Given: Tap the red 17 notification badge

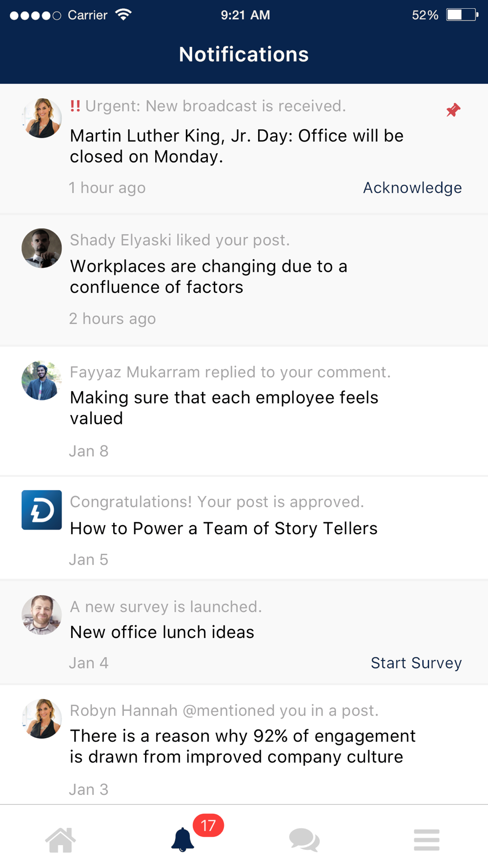Looking at the screenshot, I should 208,826.
